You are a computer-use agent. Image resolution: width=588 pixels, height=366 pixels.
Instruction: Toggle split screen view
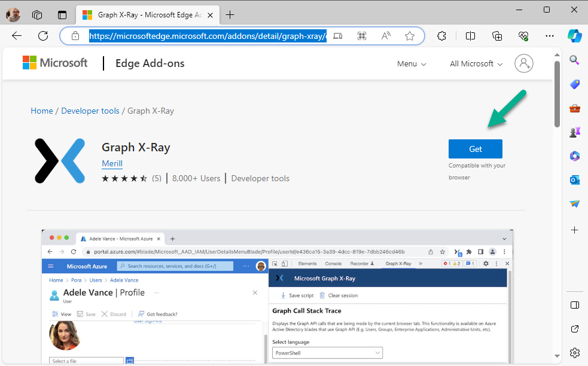pos(470,36)
